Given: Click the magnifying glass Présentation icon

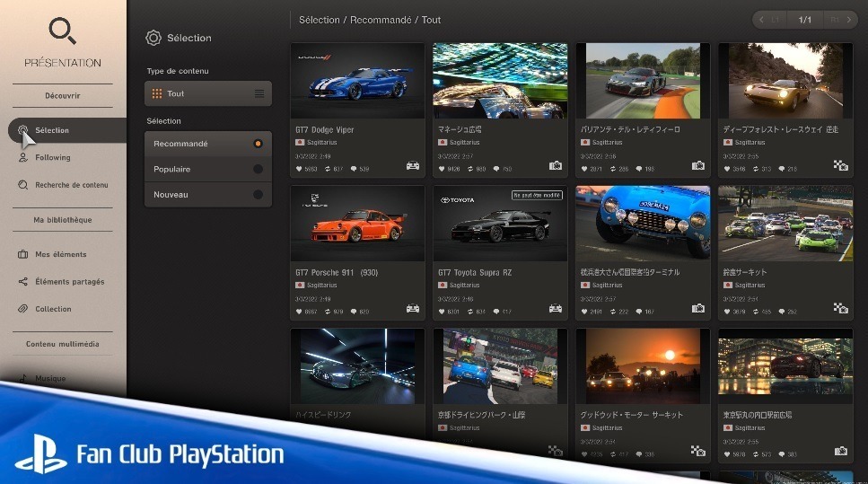Looking at the screenshot, I should pos(62,31).
